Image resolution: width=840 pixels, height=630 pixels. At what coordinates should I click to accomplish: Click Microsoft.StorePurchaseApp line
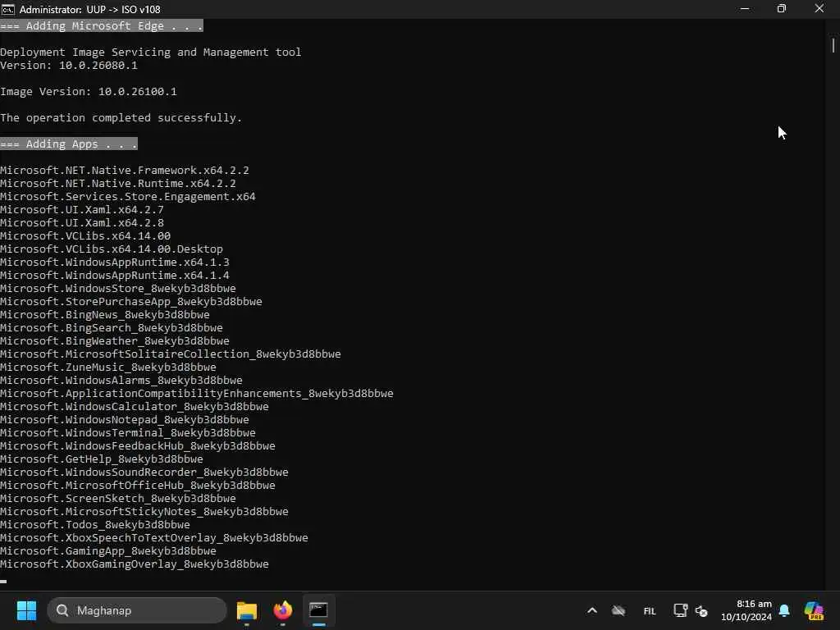pos(131,302)
